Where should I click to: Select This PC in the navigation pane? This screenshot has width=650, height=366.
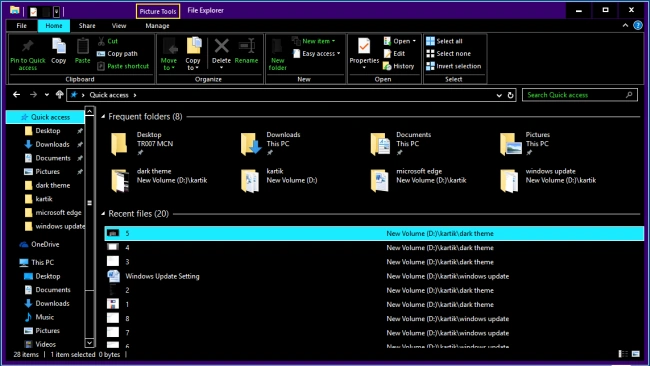click(36, 262)
